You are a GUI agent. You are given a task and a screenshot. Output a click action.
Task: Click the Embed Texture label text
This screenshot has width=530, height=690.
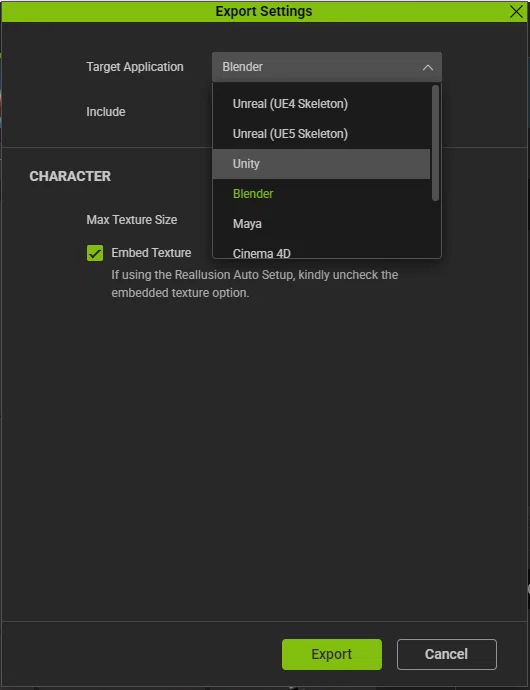point(151,253)
